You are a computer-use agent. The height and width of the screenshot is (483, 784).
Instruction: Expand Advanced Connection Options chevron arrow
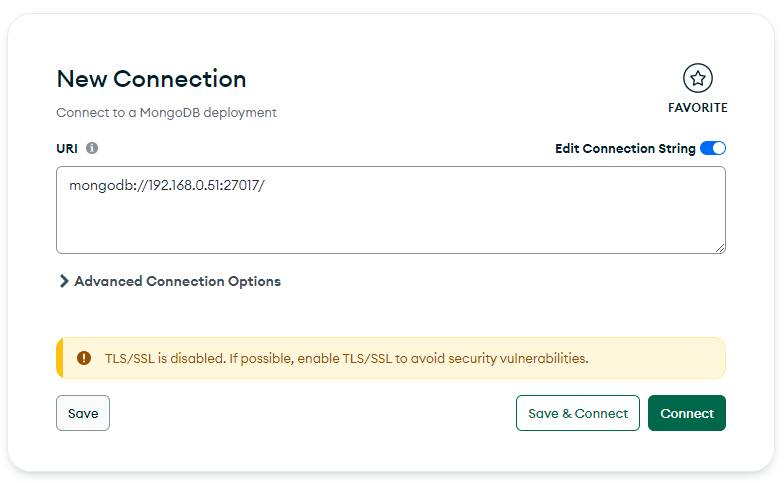pos(64,281)
